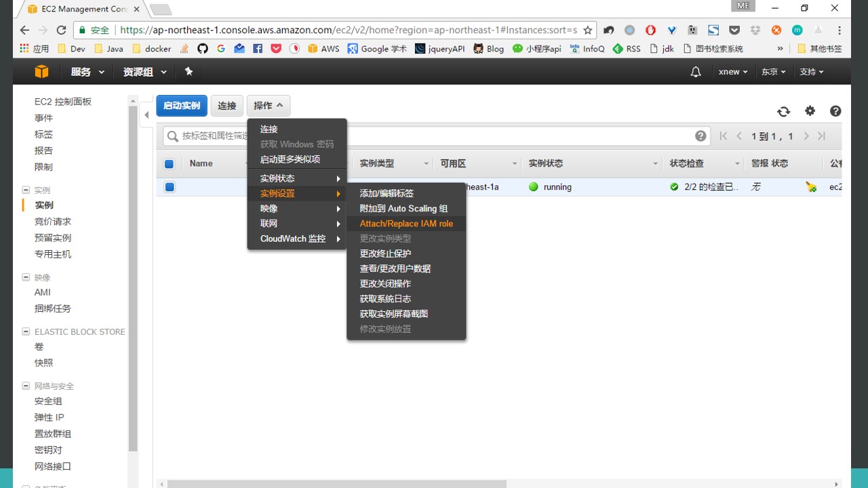
Task: Open the notifications bell icon
Action: (696, 72)
